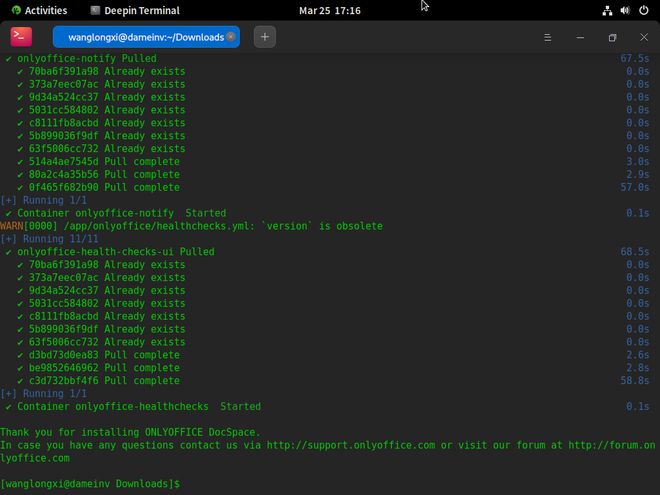Screen dimensions: 660x495
Task: Open a new terminal tab with plus button
Action: point(265,37)
